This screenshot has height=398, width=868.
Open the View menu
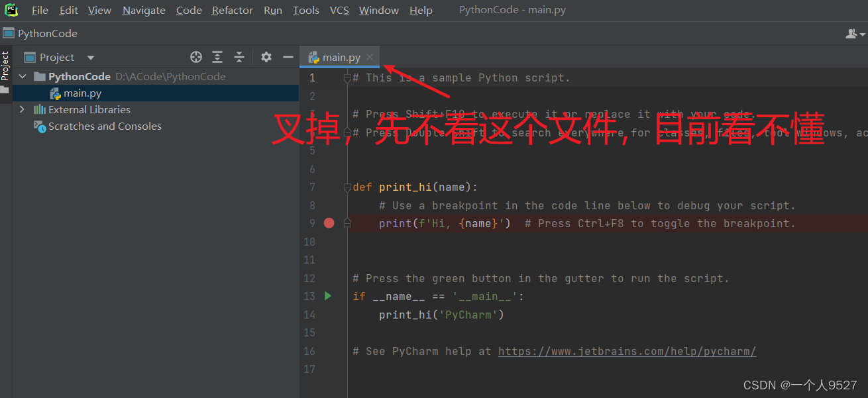tap(99, 11)
